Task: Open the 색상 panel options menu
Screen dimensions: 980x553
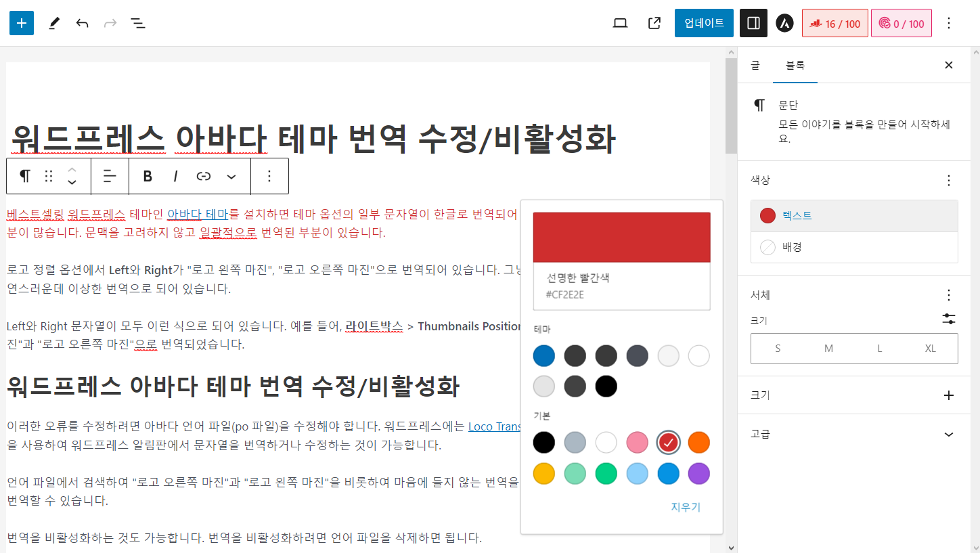Action: point(949,180)
